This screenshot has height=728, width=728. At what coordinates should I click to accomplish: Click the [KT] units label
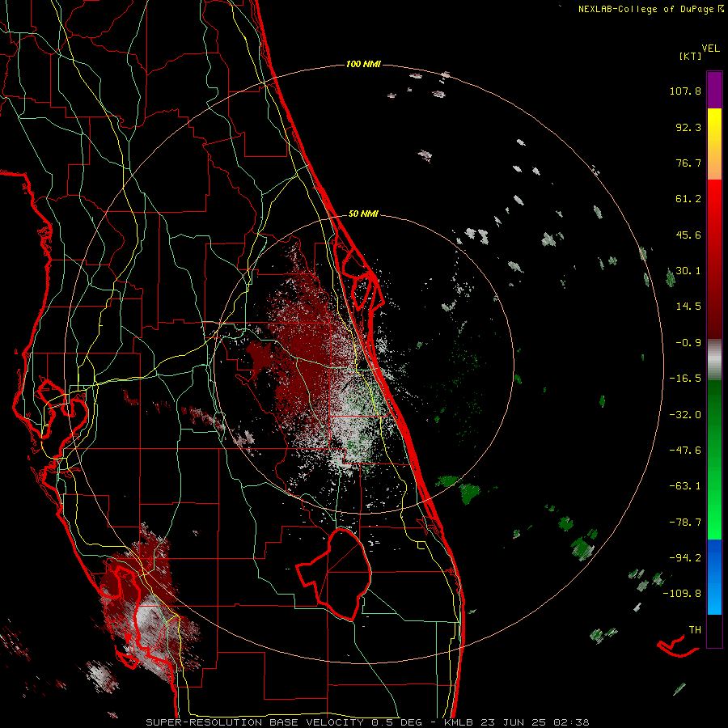point(690,56)
